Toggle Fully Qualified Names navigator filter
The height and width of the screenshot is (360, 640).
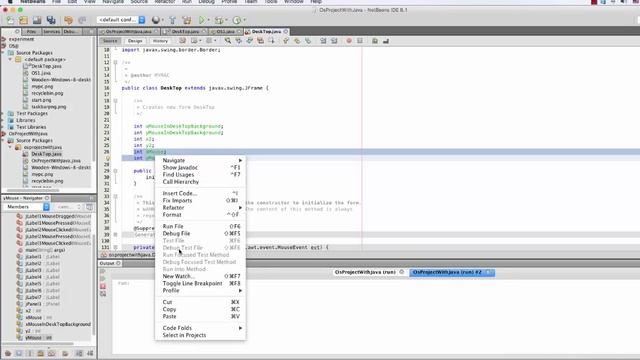point(65,353)
